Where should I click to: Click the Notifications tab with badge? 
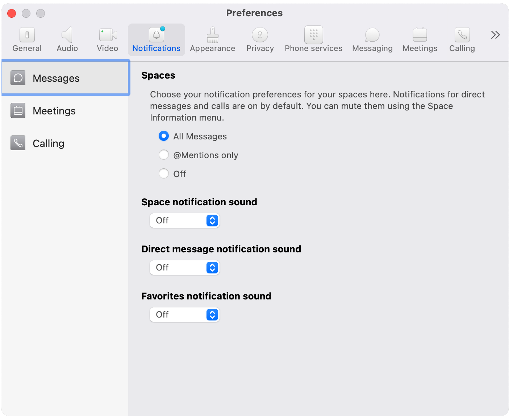[x=156, y=39]
